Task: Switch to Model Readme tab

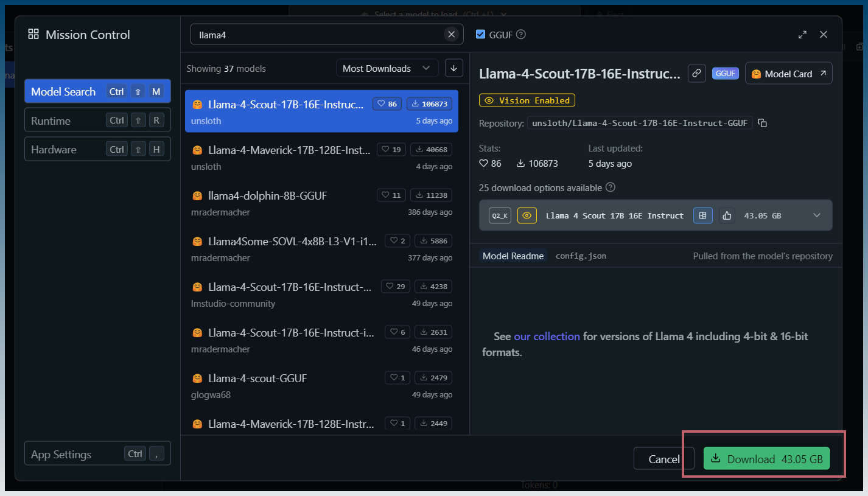Action: tap(513, 256)
